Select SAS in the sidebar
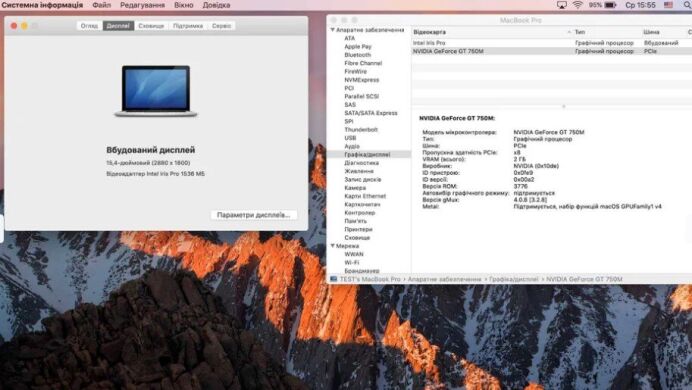Image resolution: width=692 pixels, height=390 pixels. click(x=350, y=105)
